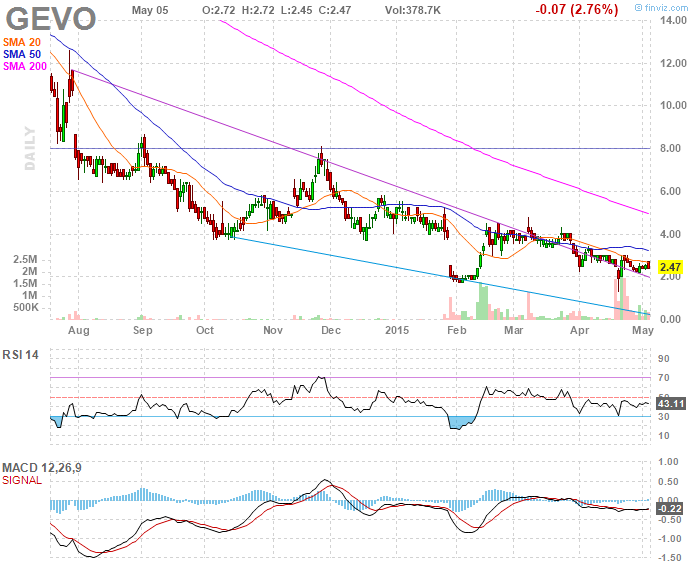Screen dimensions: 700x566
Task: Click the finviz.com watermark link
Action: 662,8
